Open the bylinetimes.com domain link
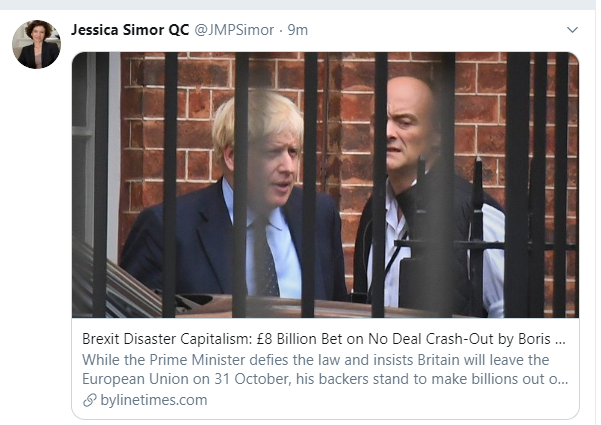601x425 pixels. (x=154, y=400)
